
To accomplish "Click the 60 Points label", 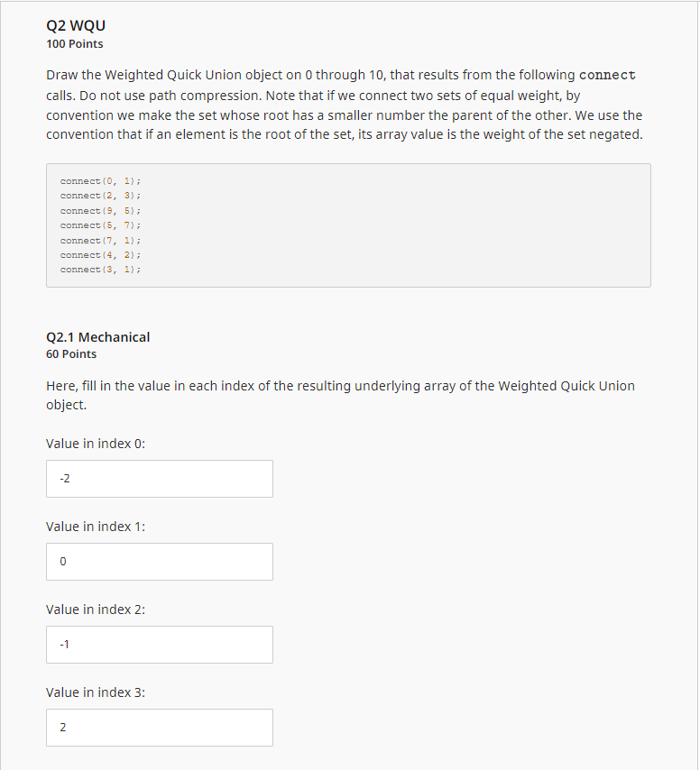I will (x=71, y=353).
